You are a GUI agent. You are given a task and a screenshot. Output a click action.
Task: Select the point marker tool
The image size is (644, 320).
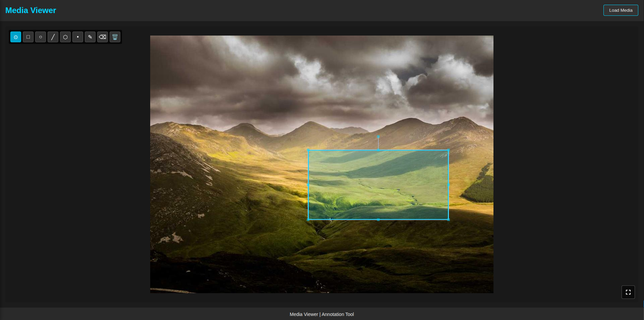point(78,37)
